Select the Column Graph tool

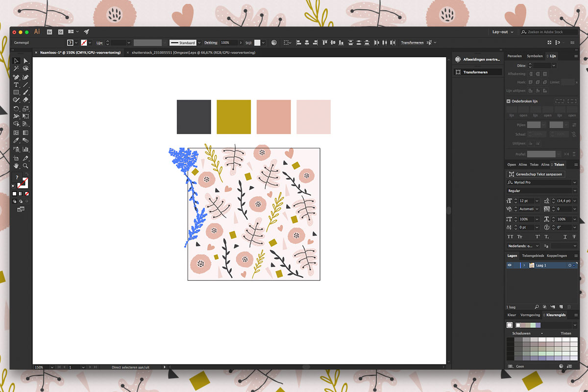25,149
